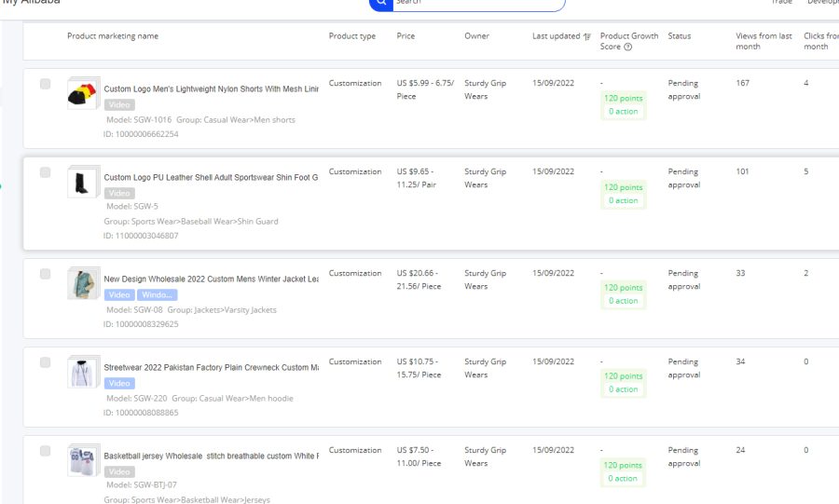
Task: Select checkbox for PU Leather Shin product
Action: pyautogui.click(x=46, y=172)
